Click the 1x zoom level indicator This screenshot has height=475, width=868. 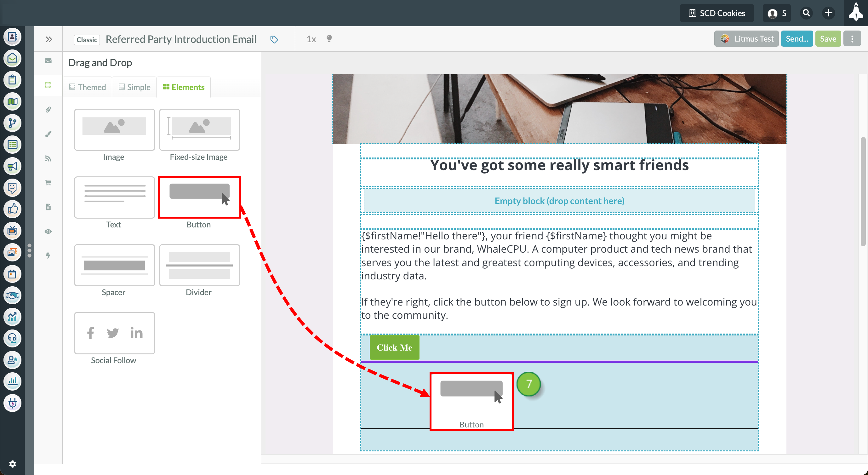(x=311, y=39)
